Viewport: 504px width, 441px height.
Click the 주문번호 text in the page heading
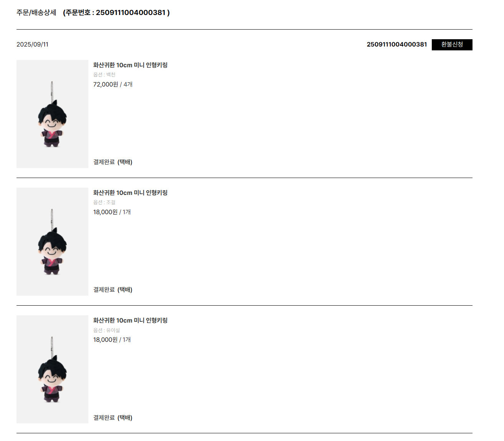tap(116, 13)
